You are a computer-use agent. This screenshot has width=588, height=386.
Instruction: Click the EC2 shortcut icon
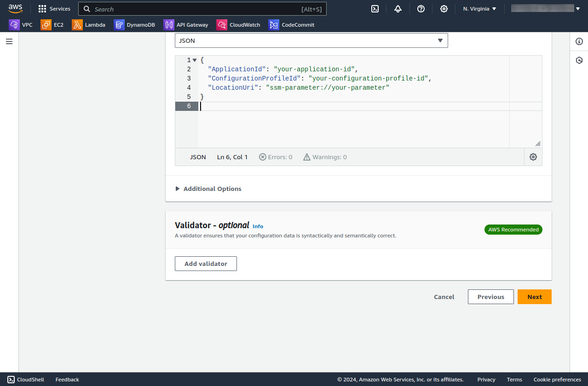46,25
